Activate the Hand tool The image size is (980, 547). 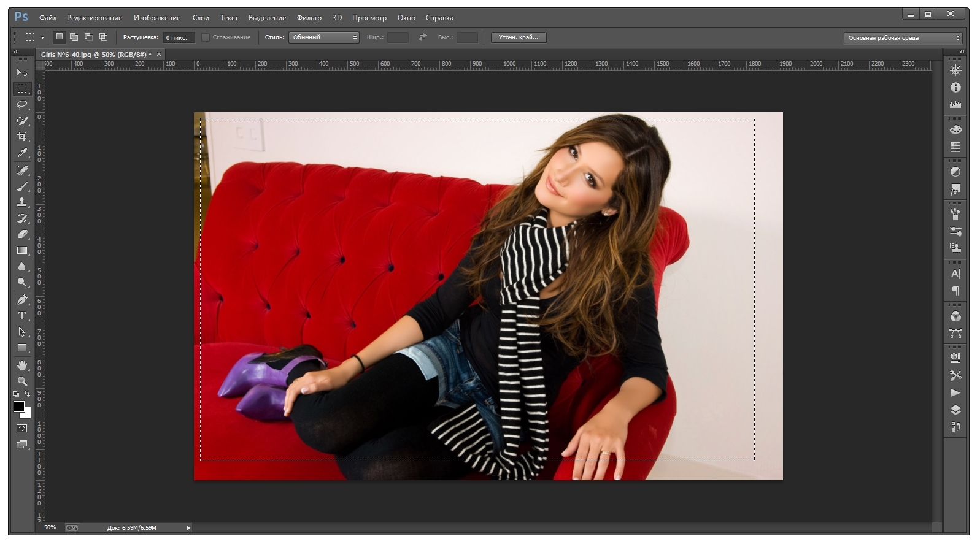pos(22,365)
